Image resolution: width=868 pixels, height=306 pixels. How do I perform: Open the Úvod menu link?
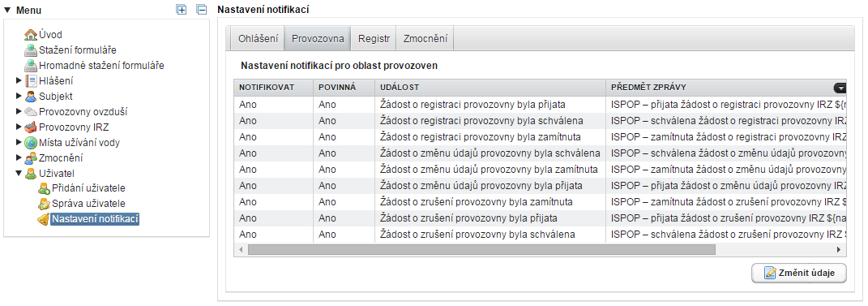click(50, 35)
